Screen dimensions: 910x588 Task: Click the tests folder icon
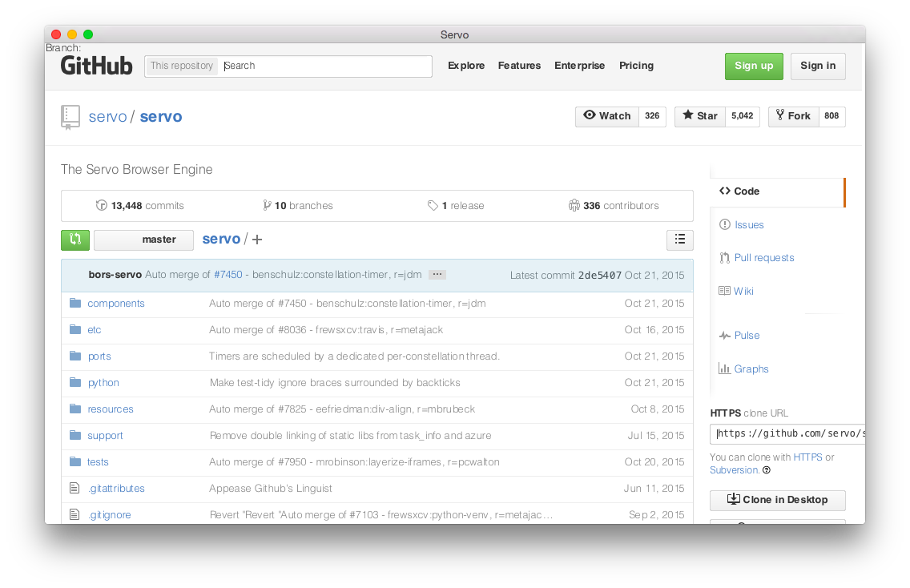click(x=75, y=461)
